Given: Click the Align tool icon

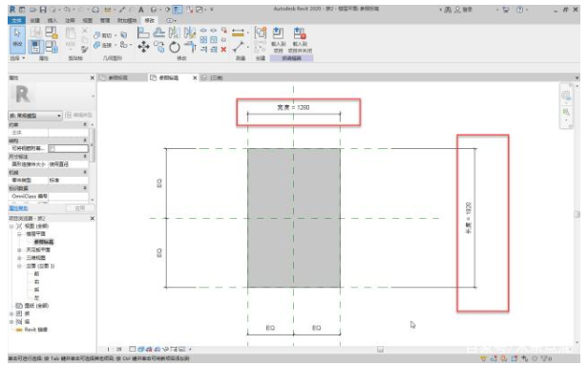Looking at the screenshot, I should click(x=143, y=32).
